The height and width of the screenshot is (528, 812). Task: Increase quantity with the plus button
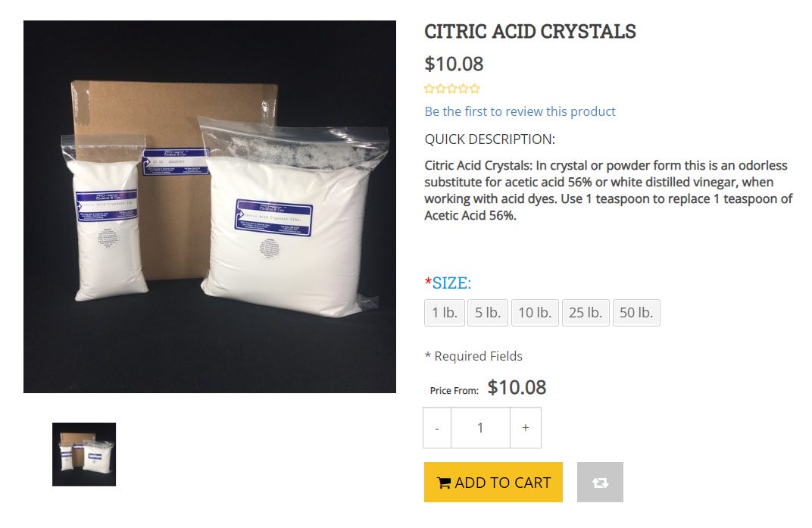tap(526, 428)
